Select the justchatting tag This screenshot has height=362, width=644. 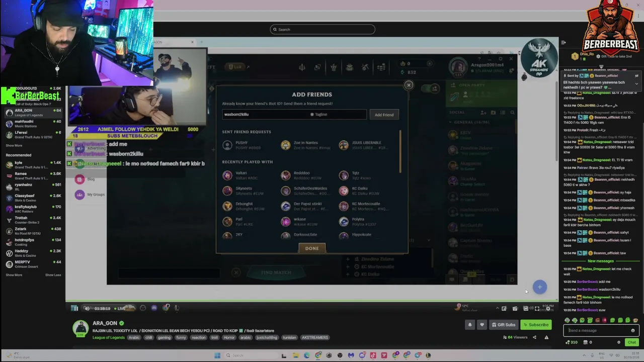coord(267,337)
